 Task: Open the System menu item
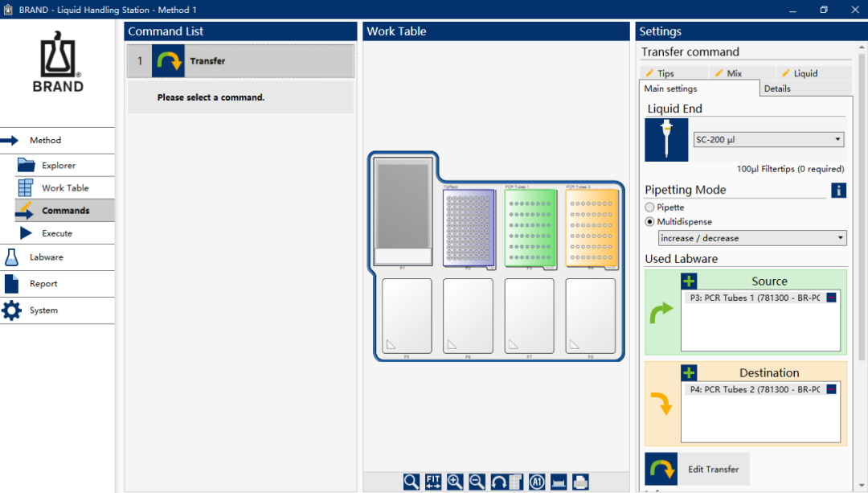coord(58,310)
